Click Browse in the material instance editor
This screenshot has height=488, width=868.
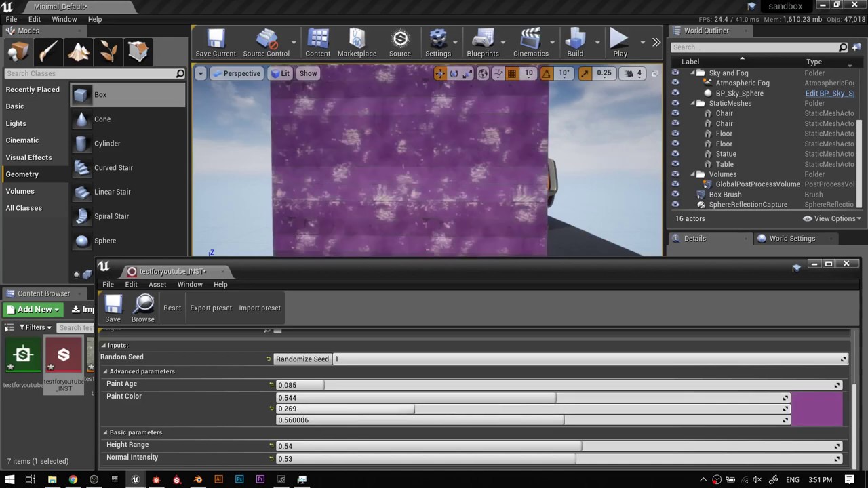143,308
